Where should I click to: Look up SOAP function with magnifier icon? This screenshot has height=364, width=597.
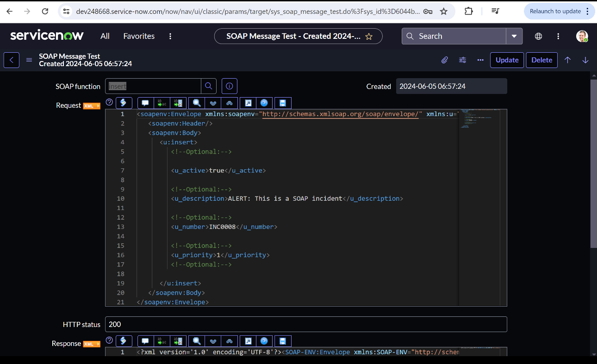pyautogui.click(x=208, y=86)
